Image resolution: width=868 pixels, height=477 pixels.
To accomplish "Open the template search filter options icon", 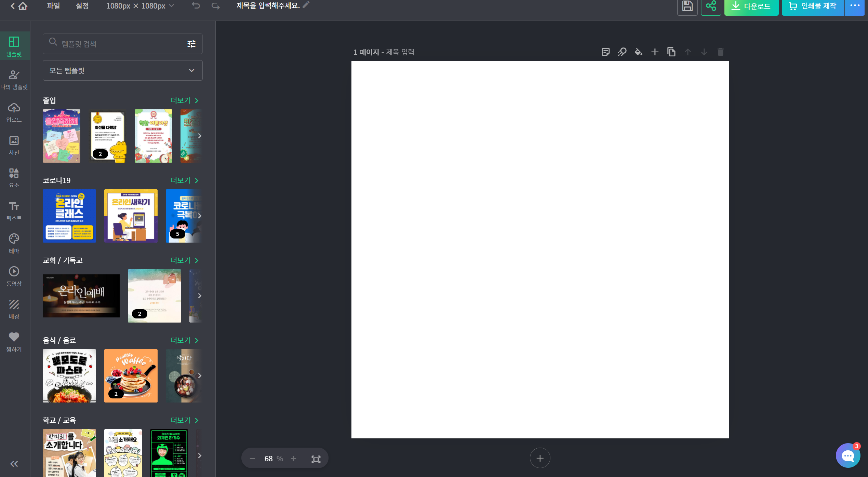I will [191, 44].
